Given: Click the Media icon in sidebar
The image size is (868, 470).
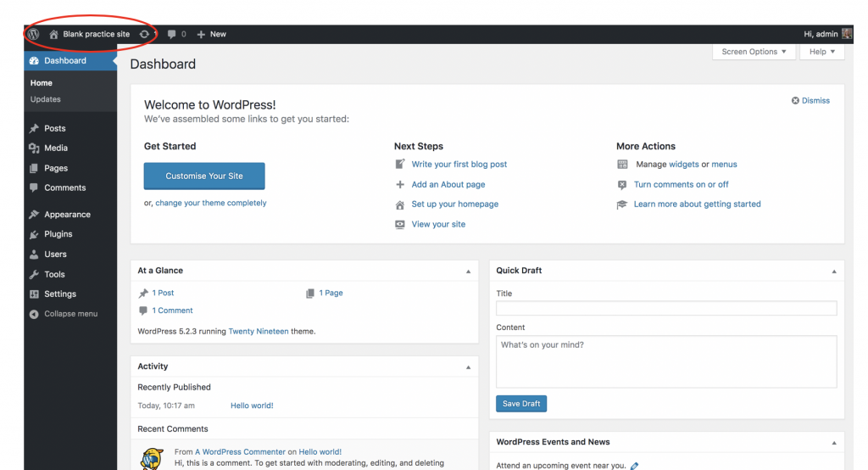Looking at the screenshot, I should [x=34, y=148].
